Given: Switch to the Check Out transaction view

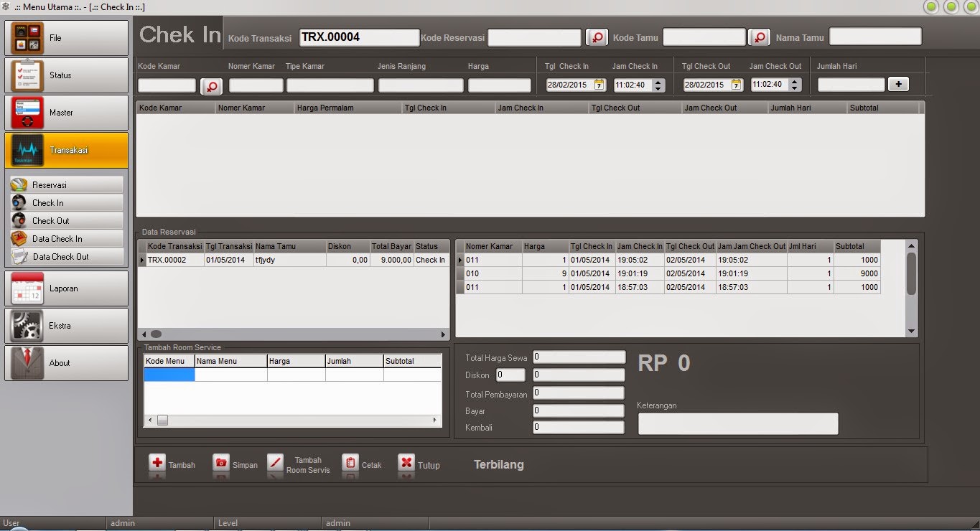Looking at the screenshot, I should 66,220.
